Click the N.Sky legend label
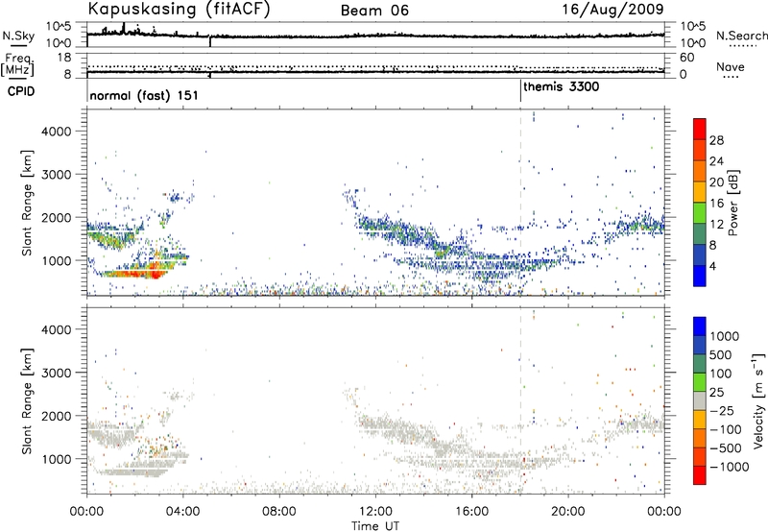Image resolution: width=768 pixels, height=532 pixels. coord(18,36)
